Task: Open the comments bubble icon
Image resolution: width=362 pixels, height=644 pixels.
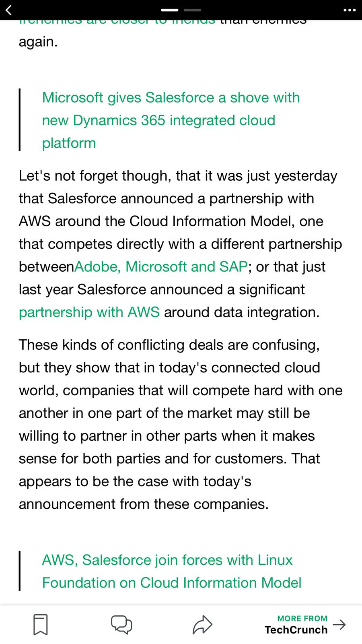Action: 121,624
